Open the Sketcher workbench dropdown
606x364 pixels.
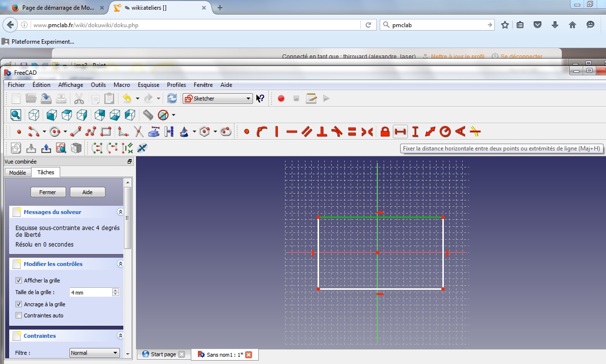218,99
